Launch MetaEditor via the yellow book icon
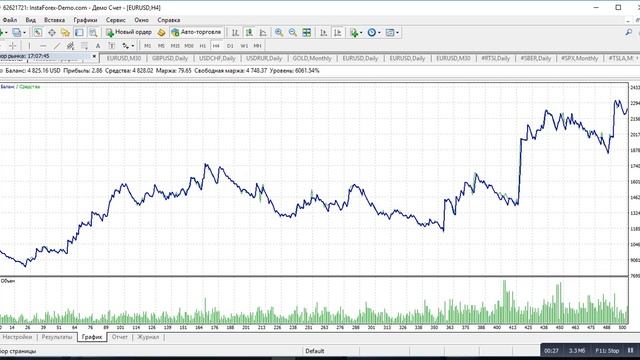The height and width of the screenshot is (360, 640). point(161,32)
